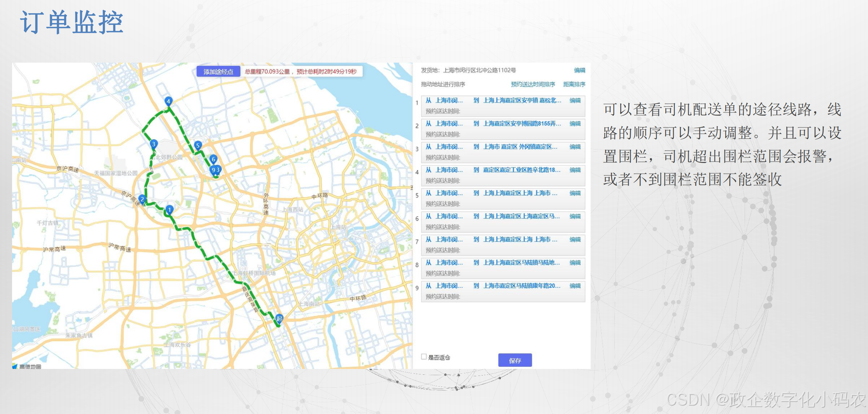Click 编辑 for route row 1

[x=575, y=100]
